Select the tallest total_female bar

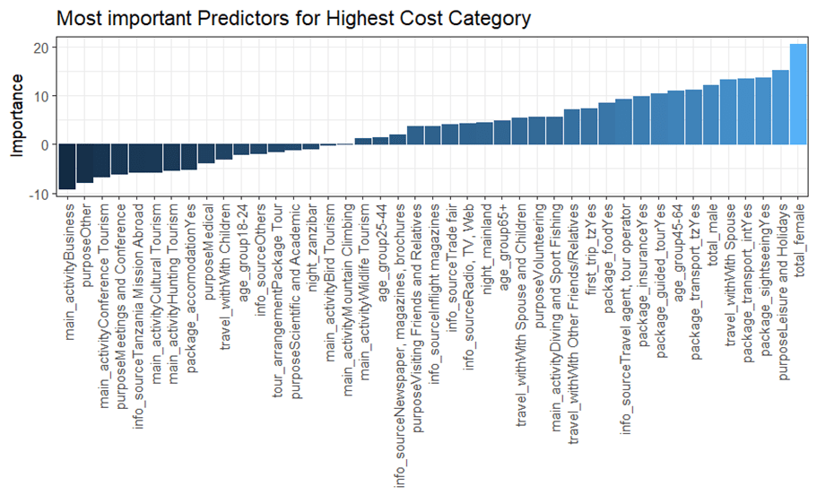[798, 93]
